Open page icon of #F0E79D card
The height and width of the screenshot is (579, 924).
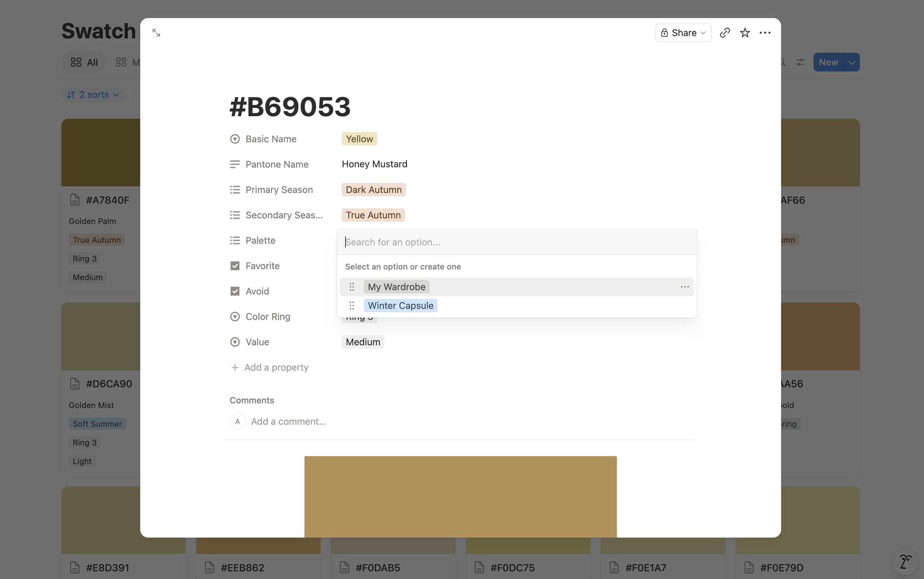point(749,568)
